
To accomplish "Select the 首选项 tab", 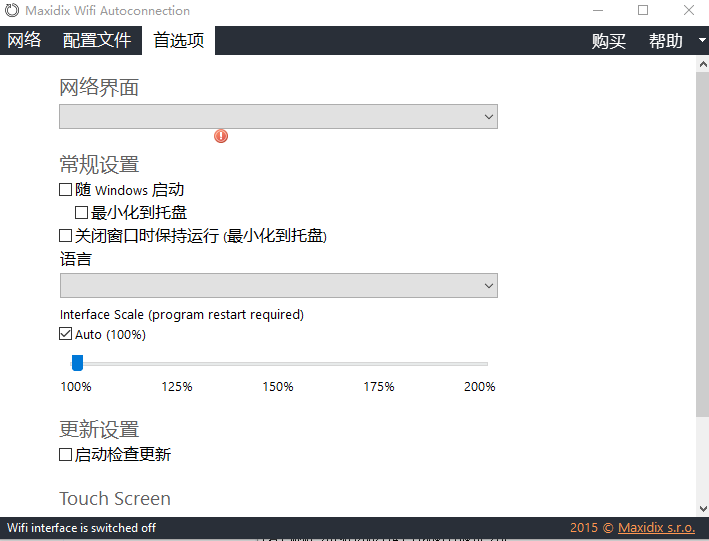I will 179,41.
